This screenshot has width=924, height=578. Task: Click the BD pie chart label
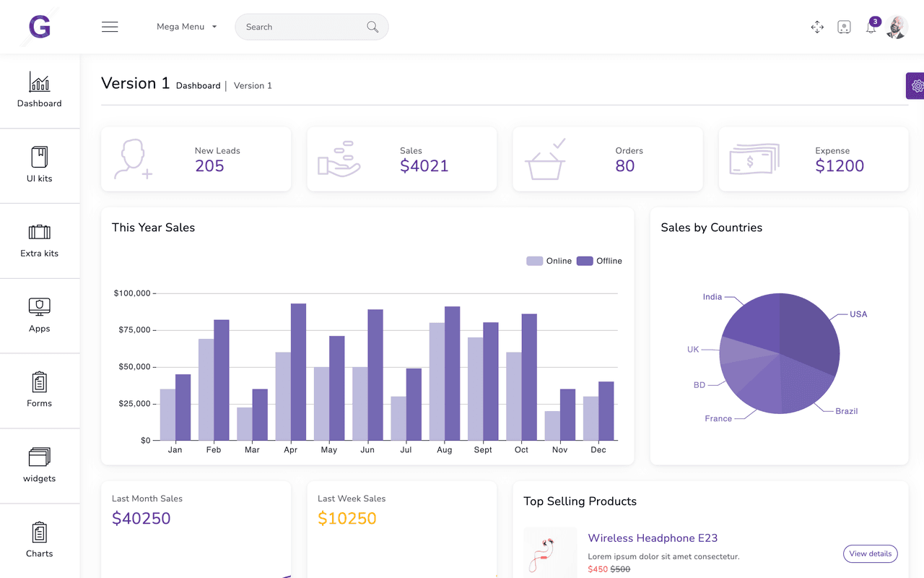(699, 385)
